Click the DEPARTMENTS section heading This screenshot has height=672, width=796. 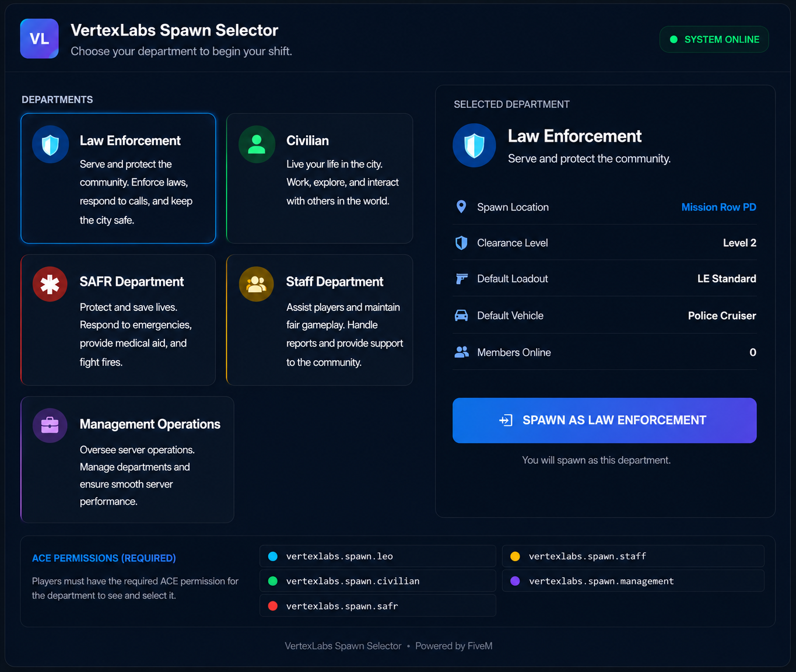(57, 100)
